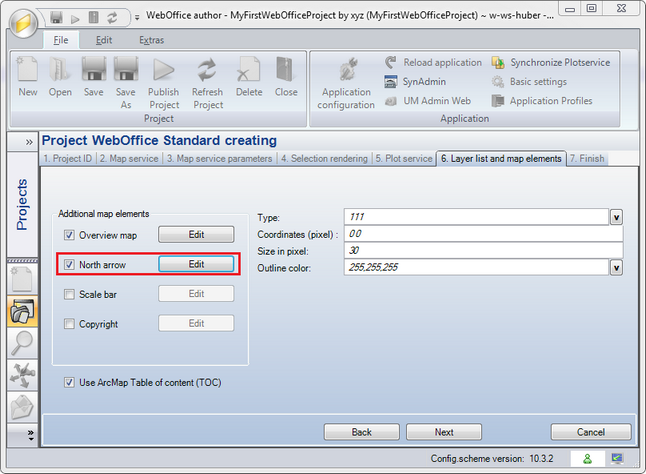Click Synchronize Plotservice
This screenshot has height=474, width=646.
[x=551, y=63]
